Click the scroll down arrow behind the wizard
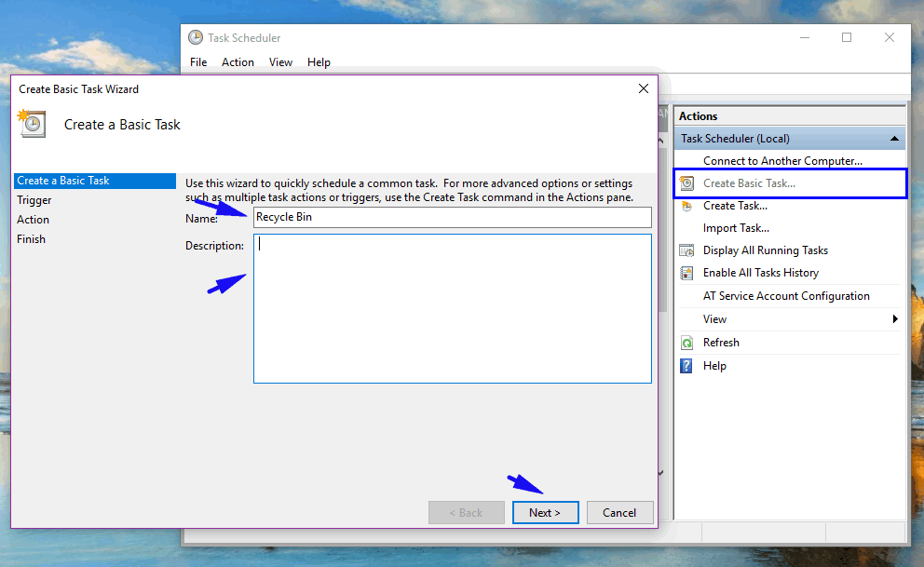The height and width of the screenshot is (567, 924). [x=661, y=472]
